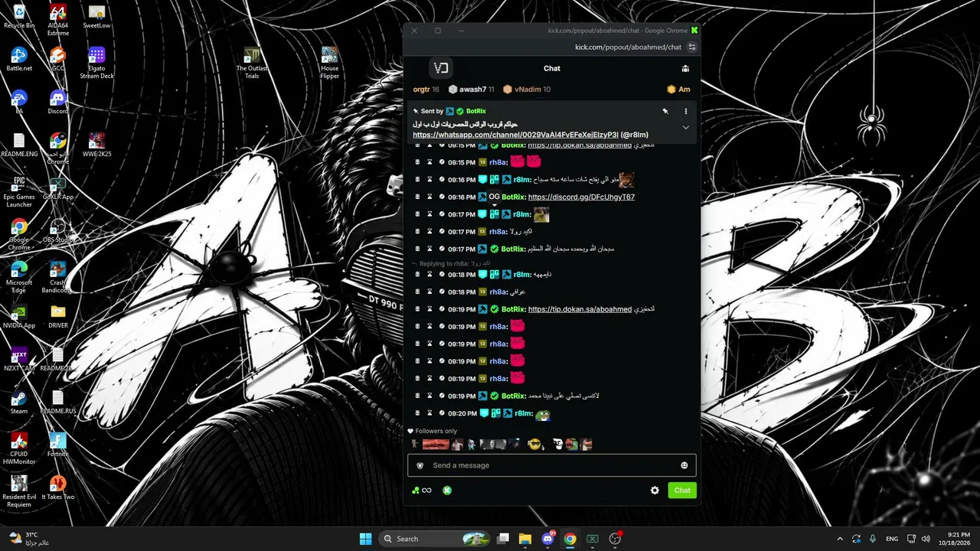Open pinned message three-dot menu
Screen dimensions: 980x551
point(685,111)
